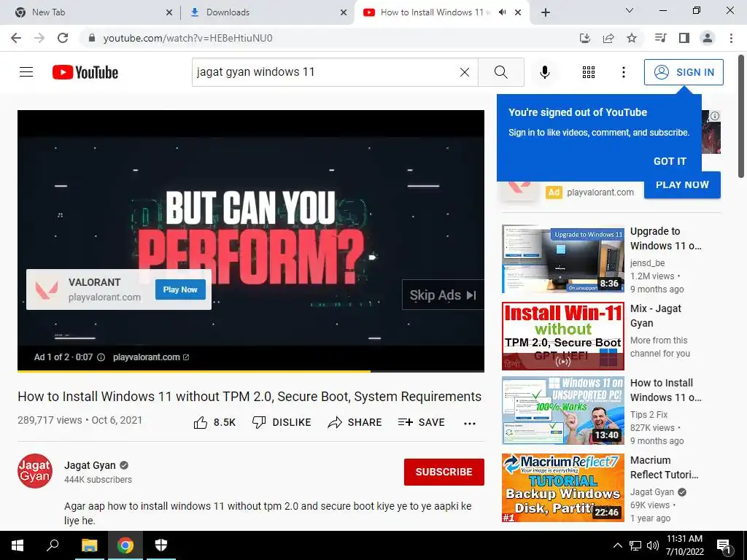Open the Macrium Reflect tutorial thumbnail
The width and height of the screenshot is (747, 560).
pos(562,488)
